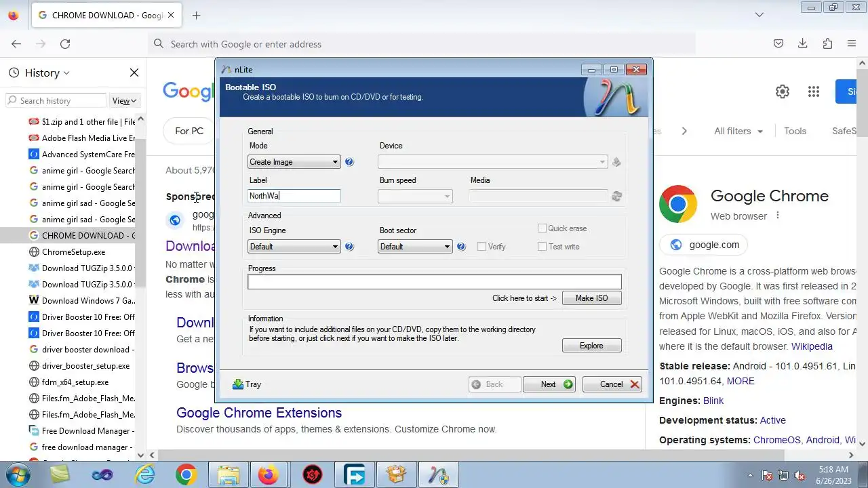
Task: Click the three-dot menu beside Web browser
Action: (x=778, y=216)
